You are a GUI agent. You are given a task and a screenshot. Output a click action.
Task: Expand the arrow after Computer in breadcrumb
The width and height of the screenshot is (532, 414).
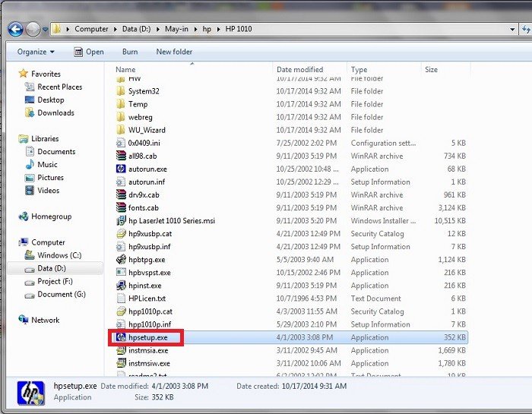[x=115, y=29]
